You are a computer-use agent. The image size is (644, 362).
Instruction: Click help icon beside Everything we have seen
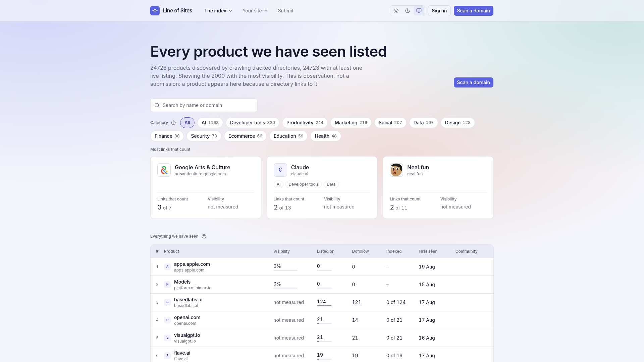pos(204,236)
